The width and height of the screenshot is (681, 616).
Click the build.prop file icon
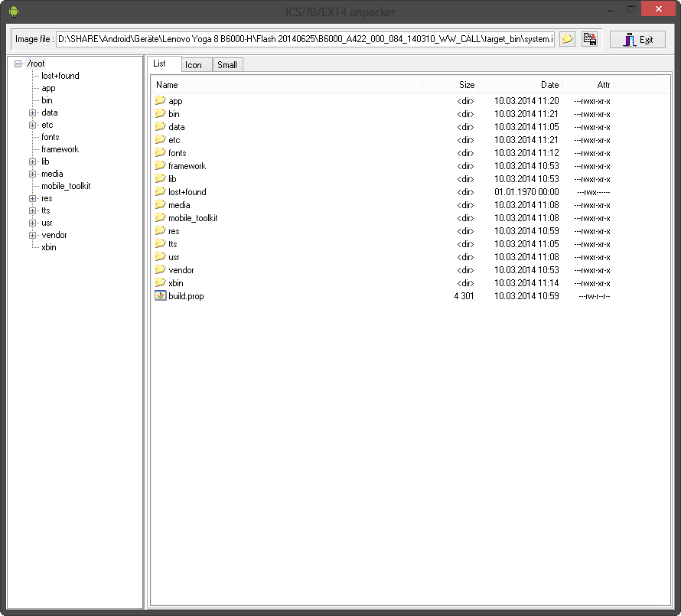click(160, 296)
